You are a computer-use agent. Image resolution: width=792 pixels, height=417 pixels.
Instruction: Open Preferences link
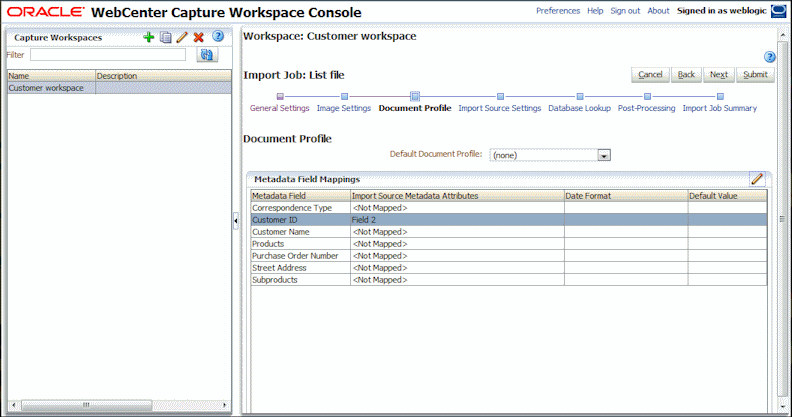[558, 11]
